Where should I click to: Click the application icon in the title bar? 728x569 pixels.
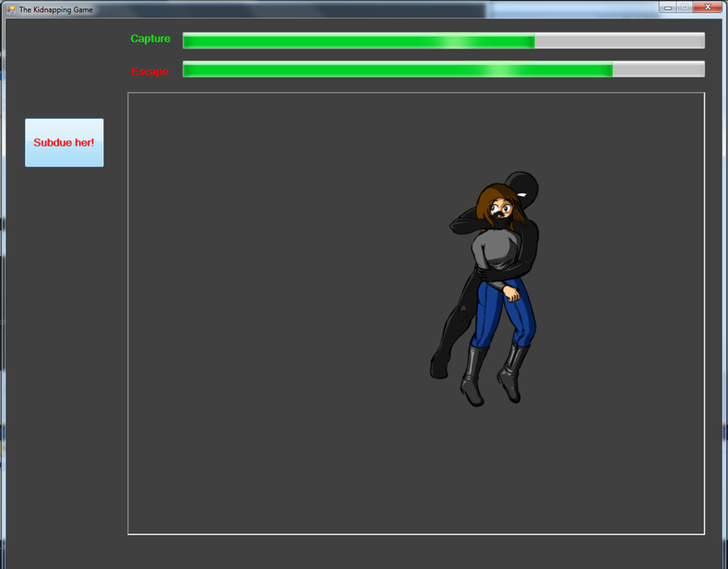click(x=11, y=9)
